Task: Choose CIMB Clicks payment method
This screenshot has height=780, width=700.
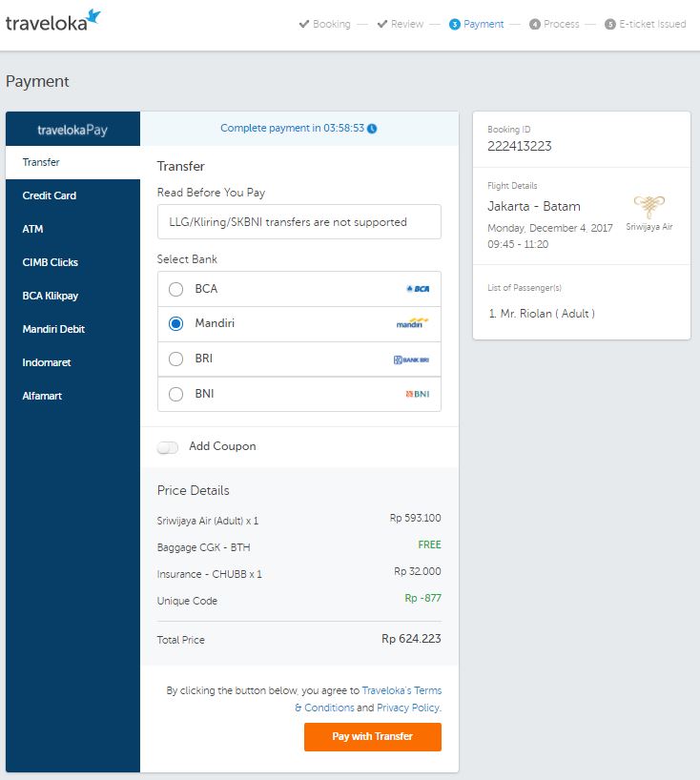Action: click(72, 262)
